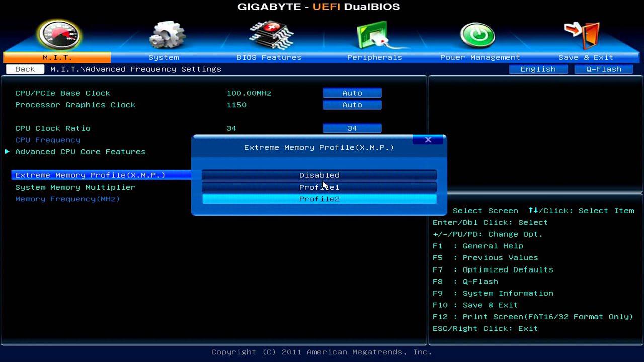Select Disabled in the XMP dialog
644x362 pixels.
[319, 175]
